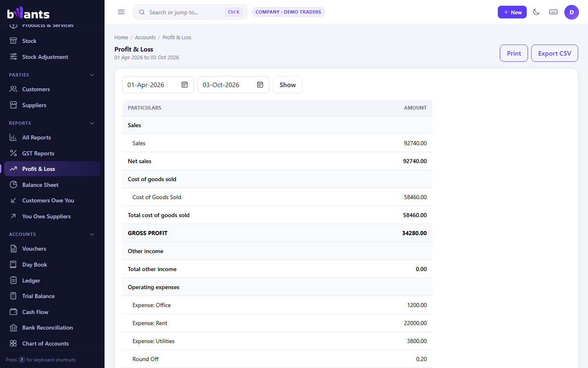
Task: Click the 03-Oct-2026 end date field
Action: point(233,85)
